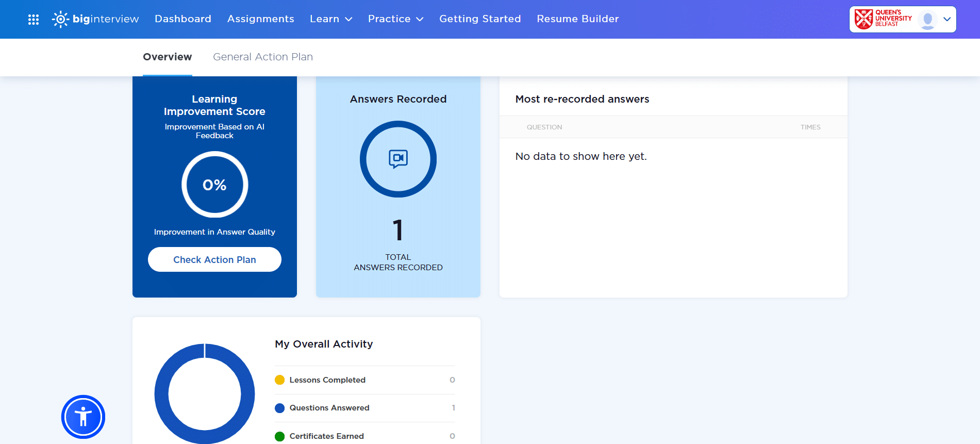Click the user avatar icon
The width and height of the screenshot is (980, 444).
(927, 20)
